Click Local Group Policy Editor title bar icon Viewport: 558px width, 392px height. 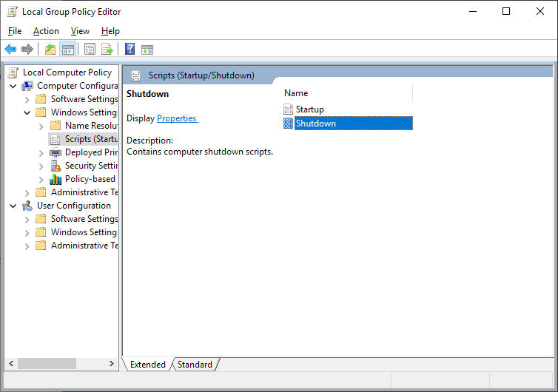(13, 11)
